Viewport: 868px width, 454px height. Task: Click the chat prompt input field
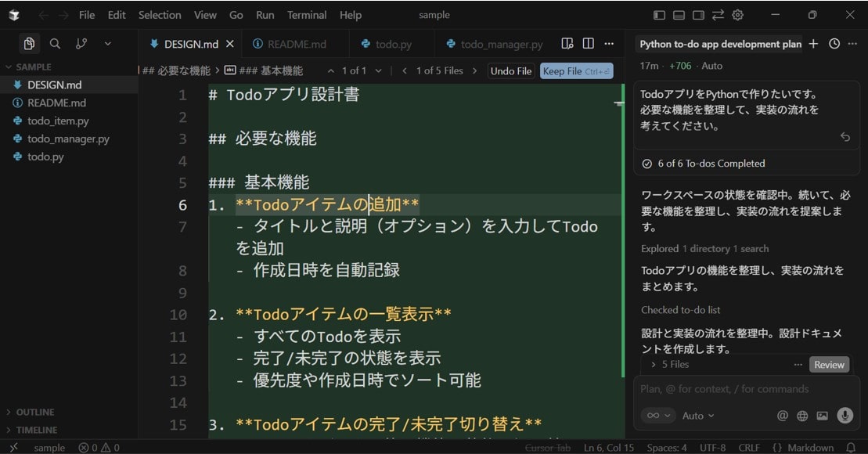tap(736, 389)
